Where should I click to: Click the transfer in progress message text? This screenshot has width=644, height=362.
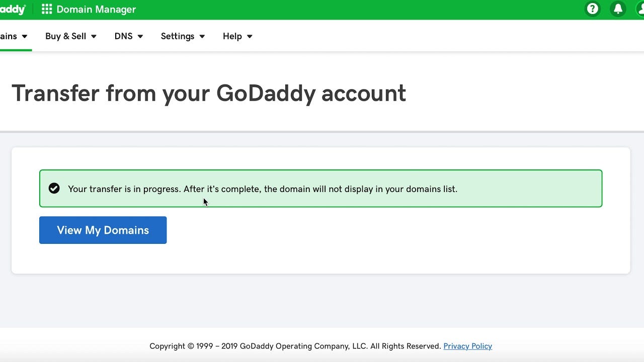pyautogui.click(x=263, y=189)
